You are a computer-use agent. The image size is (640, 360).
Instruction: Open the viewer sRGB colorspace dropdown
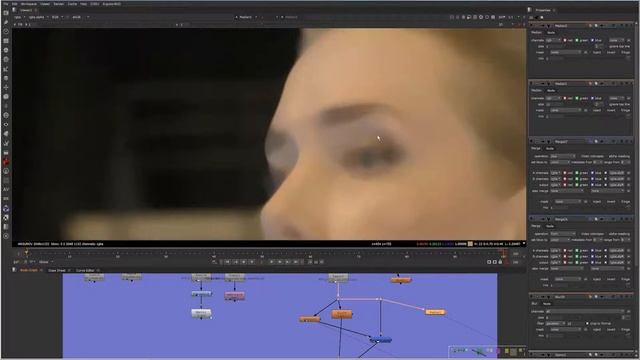point(80,17)
